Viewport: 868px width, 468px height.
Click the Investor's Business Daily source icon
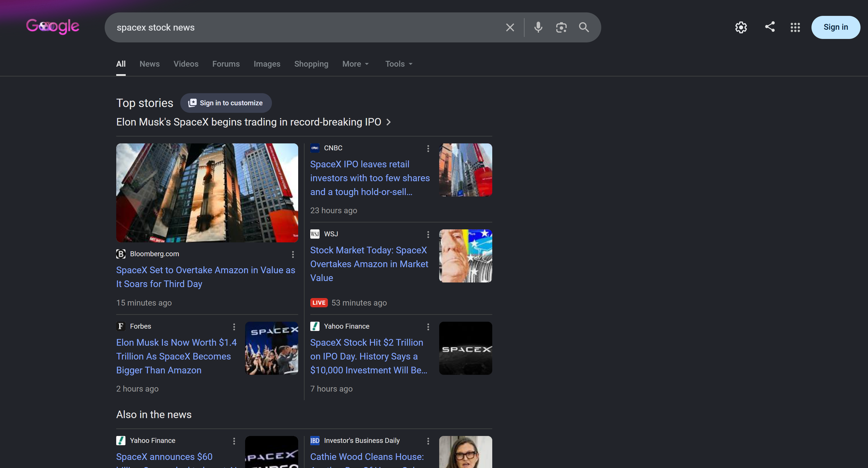[x=315, y=441]
